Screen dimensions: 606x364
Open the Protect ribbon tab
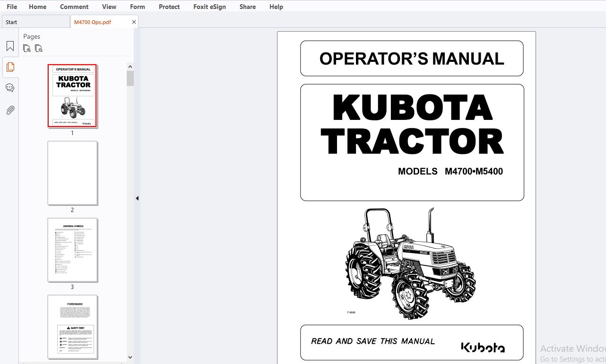169,7
